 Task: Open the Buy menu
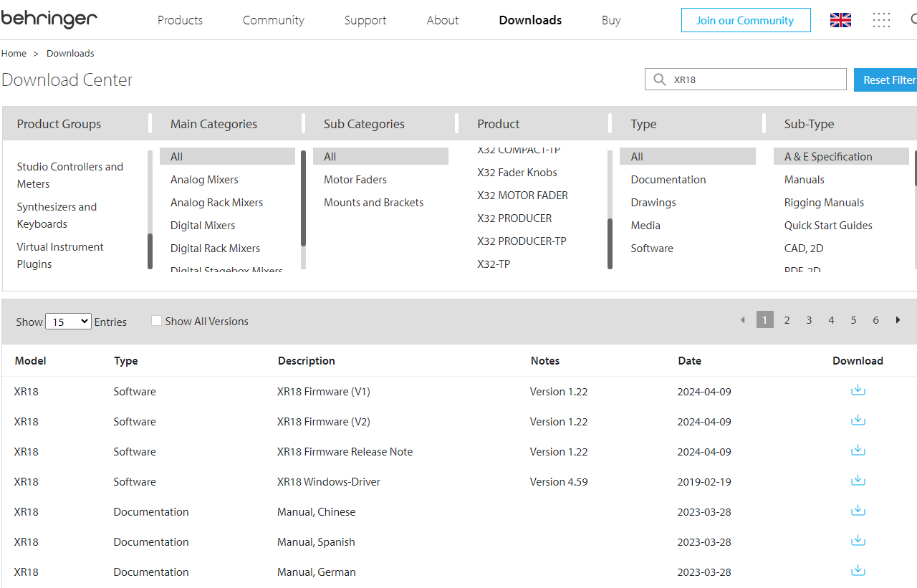(611, 20)
